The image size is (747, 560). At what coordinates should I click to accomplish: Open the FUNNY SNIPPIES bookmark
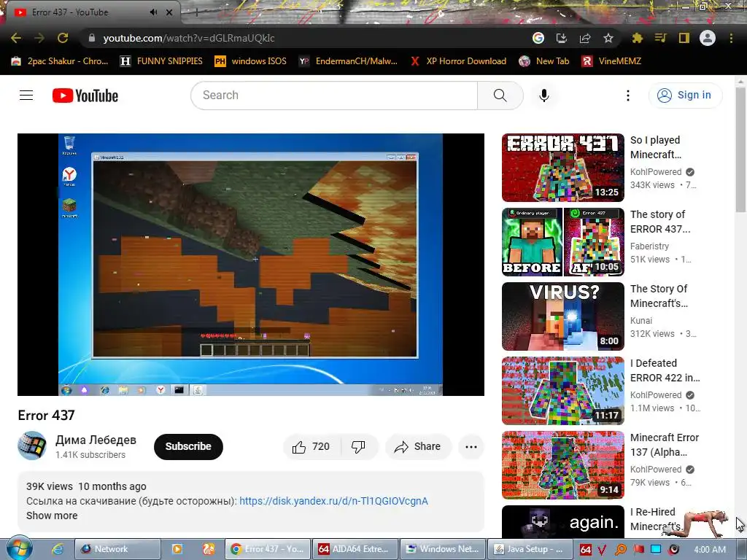[x=161, y=61]
